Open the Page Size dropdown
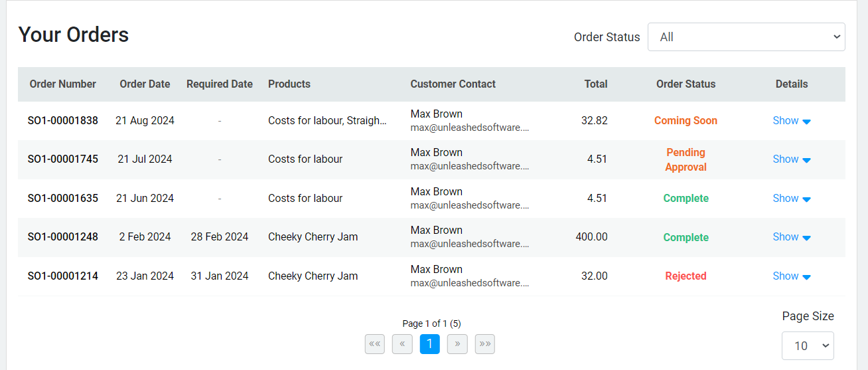The image size is (868, 370). [x=808, y=345]
